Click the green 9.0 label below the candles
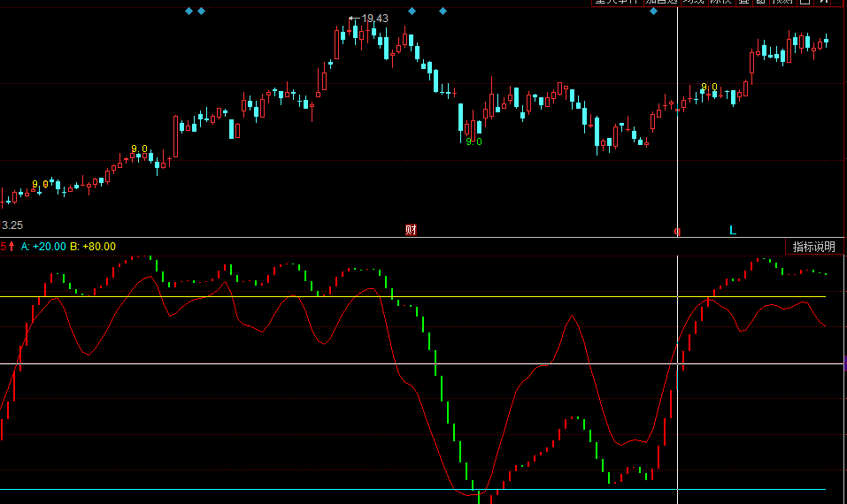Viewport: 847px width, 504px height. [474, 141]
